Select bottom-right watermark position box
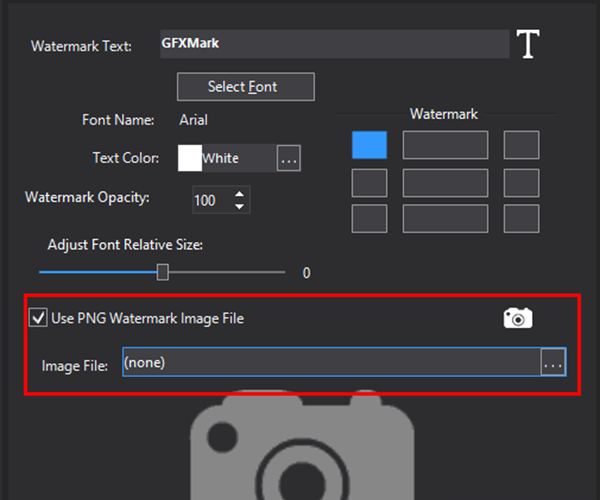The height and width of the screenshot is (500, 600). click(522, 218)
